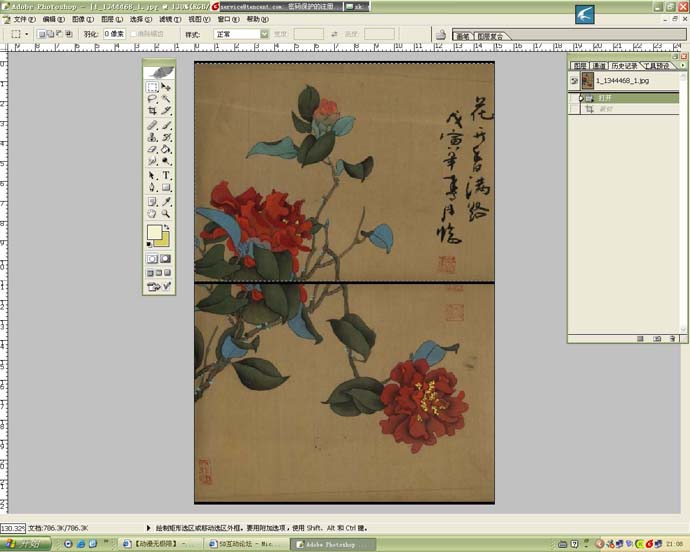The width and height of the screenshot is (690, 552).
Task: Swap foreground and background colors arrow
Action: [x=167, y=227]
